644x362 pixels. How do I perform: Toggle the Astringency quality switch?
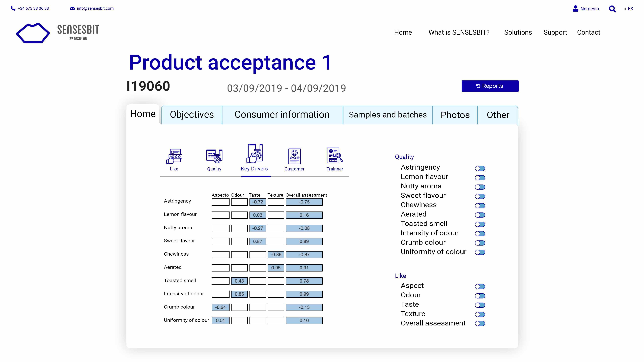(x=480, y=168)
